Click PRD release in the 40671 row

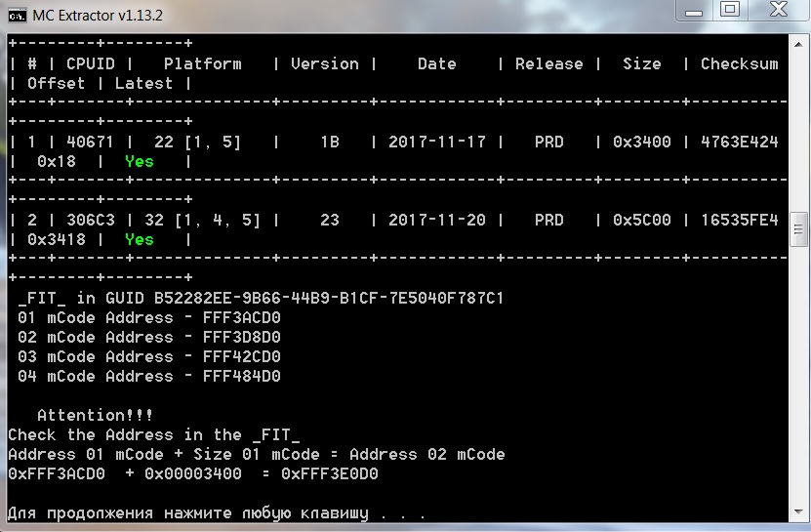point(548,142)
